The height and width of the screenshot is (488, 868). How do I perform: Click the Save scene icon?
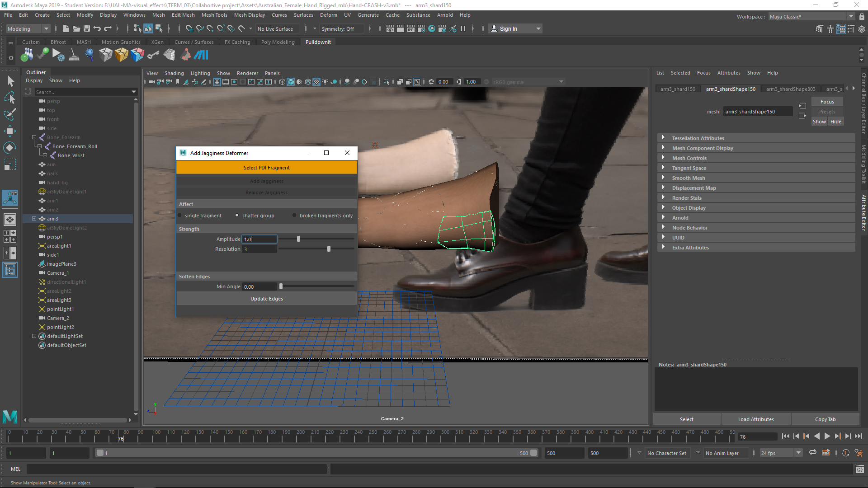coord(87,28)
